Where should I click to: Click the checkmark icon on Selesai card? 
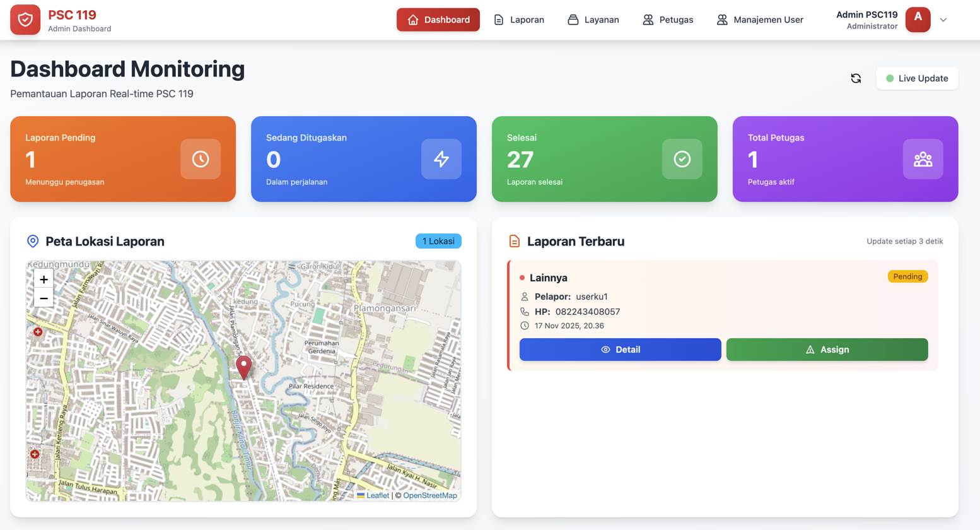pyautogui.click(x=682, y=159)
